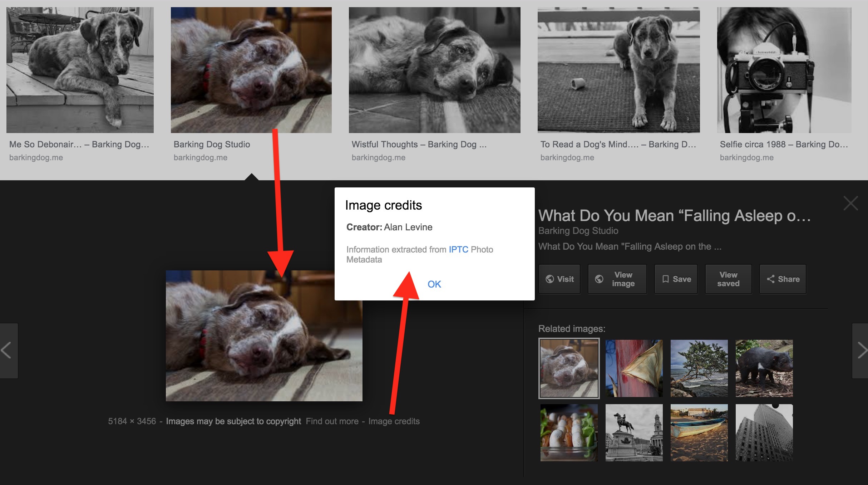868x485 pixels.
Task: Select Selfie circa 1988 camera thumbnail
Action: (784, 70)
